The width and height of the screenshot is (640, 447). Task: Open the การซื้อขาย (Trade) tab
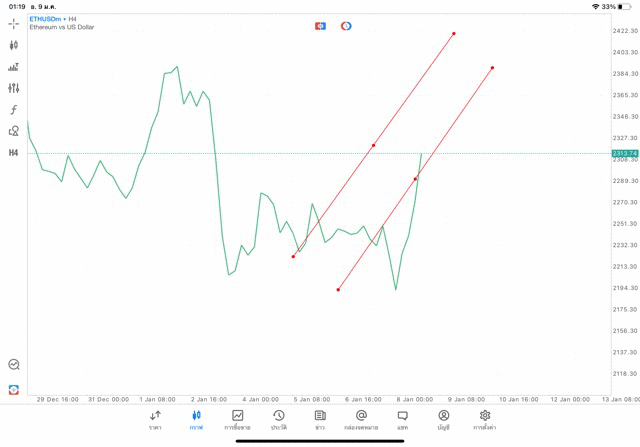coord(238,420)
